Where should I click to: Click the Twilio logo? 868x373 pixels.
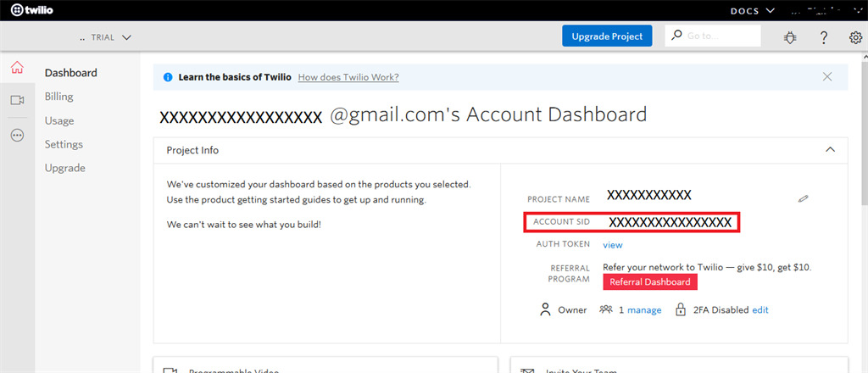coord(32,10)
